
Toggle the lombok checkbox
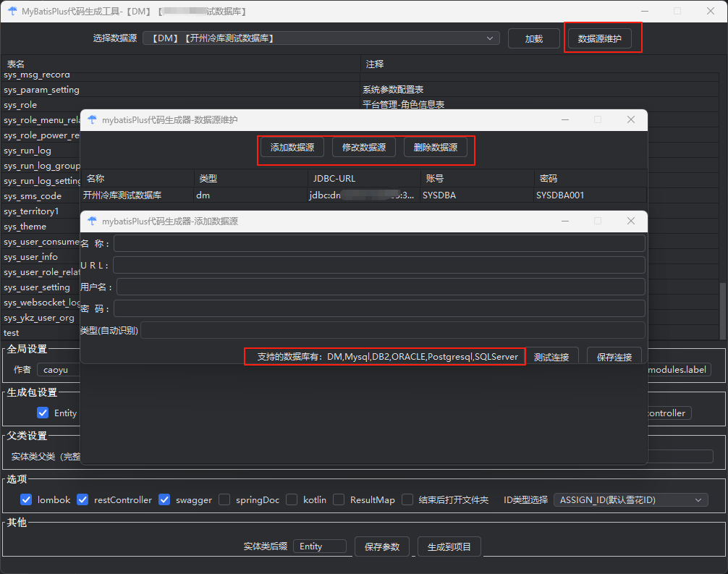[27, 499]
